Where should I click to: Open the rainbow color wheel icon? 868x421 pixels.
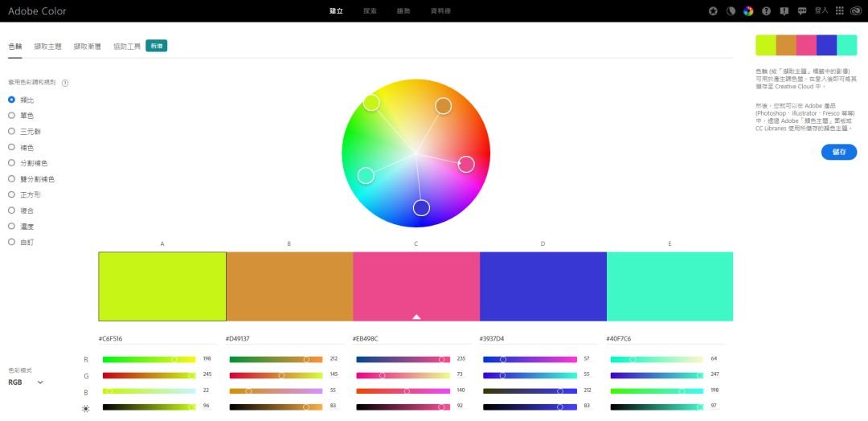[x=748, y=11]
